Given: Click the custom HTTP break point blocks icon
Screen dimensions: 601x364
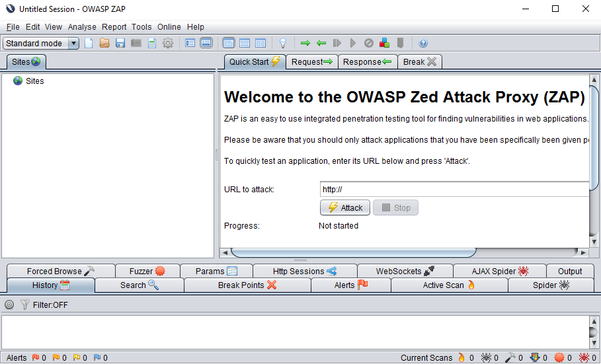Looking at the screenshot, I should [x=384, y=43].
